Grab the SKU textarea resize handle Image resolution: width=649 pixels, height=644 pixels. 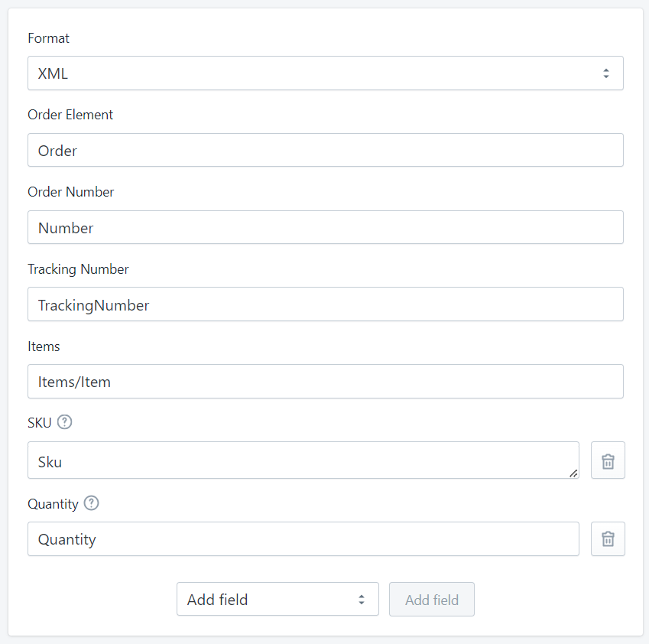(x=573, y=473)
